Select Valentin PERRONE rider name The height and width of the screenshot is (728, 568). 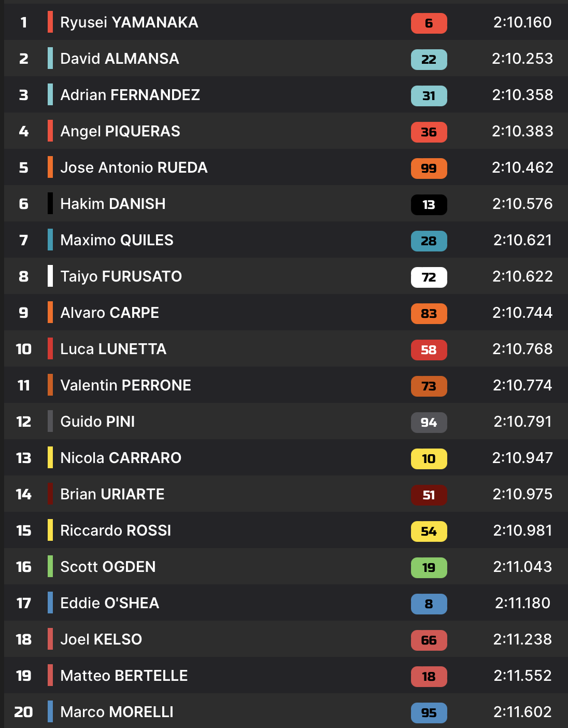pyautogui.click(x=125, y=385)
